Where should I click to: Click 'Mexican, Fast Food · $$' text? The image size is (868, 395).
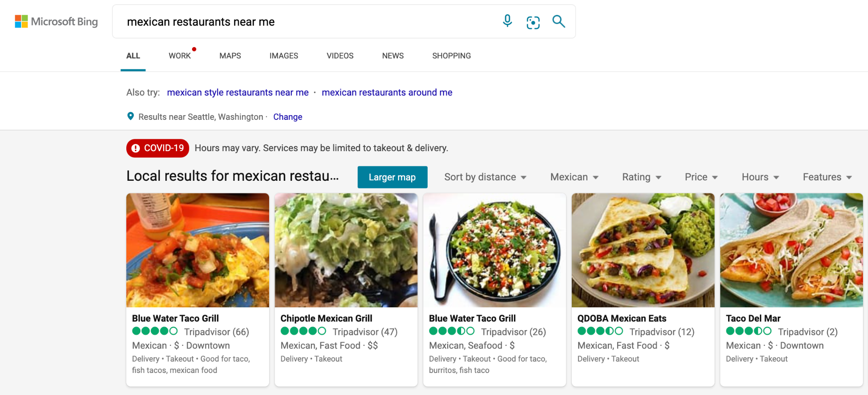click(329, 345)
